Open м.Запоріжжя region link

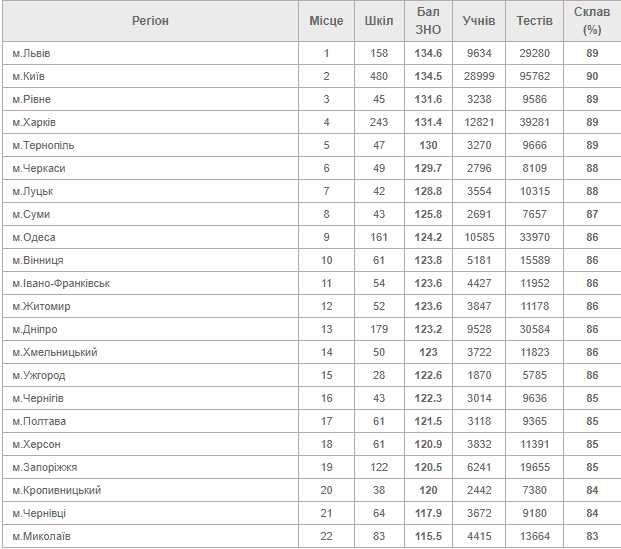click(x=45, y=467)
